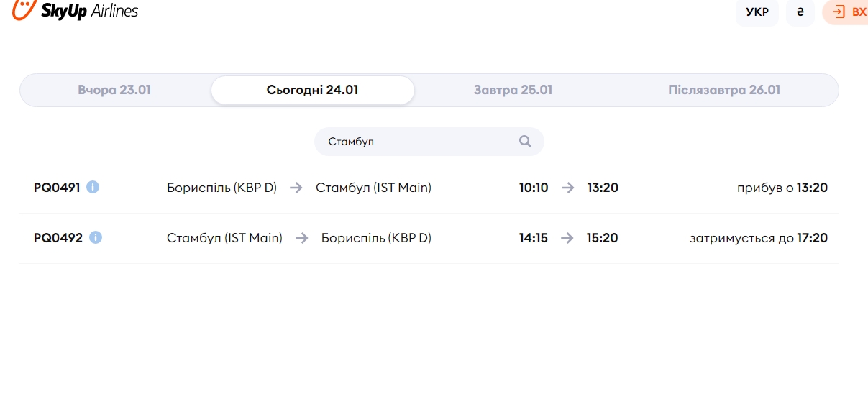
Task: Click the info icon next to PQ0492
Action: [96, 237]
